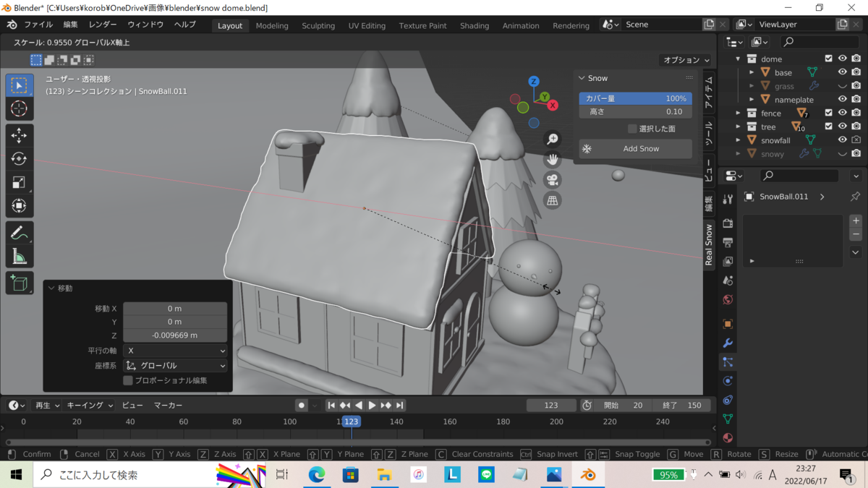Image resolution: width=868 pixels, height=488 pixels.
Task: Open the ファイル menu
Action: [38, 25]
